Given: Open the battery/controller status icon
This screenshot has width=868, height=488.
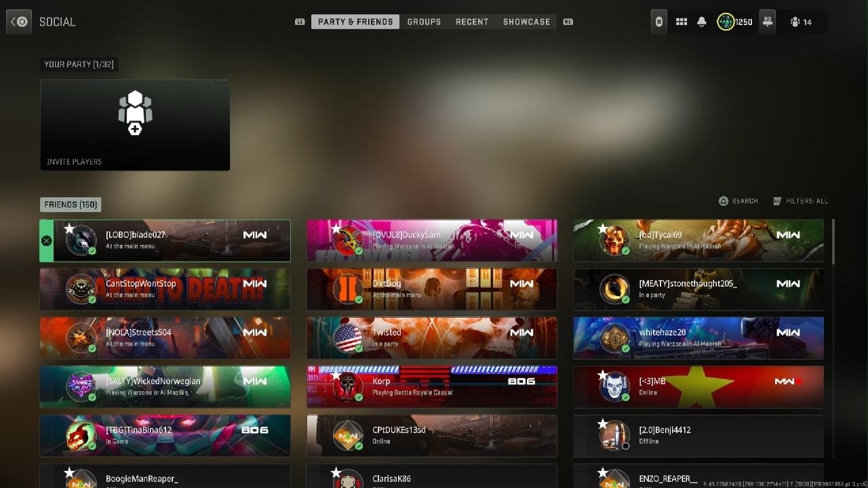Looking at the screenshot, I should pos(658,22).
